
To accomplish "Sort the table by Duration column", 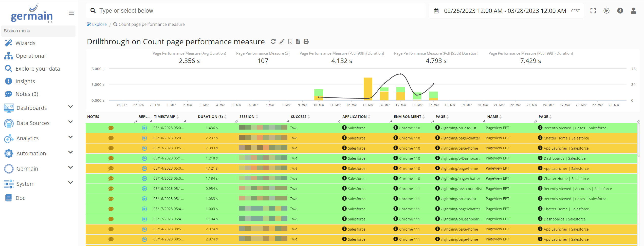I will pyautogui.click(x=225, y=117).
